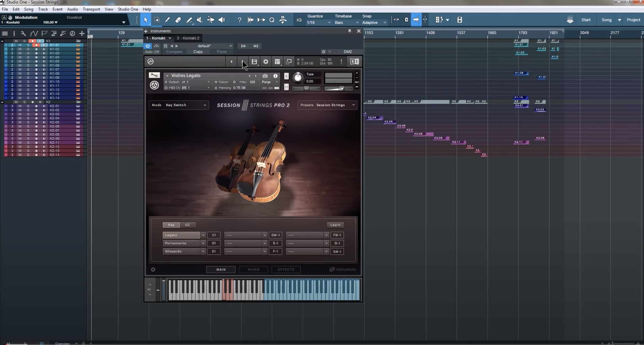Select the Listen speaker tool
This screenshot has width=644, height=345.
(222, 20)
